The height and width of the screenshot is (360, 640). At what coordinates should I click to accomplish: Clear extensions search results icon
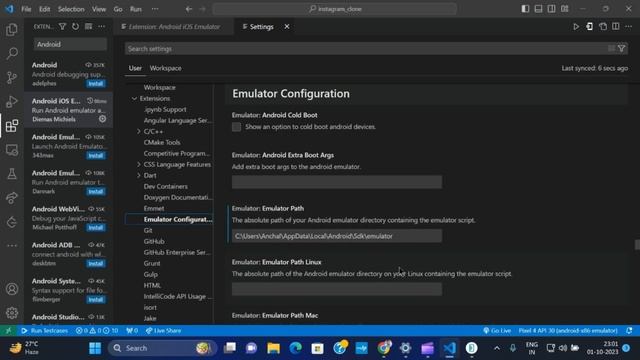pyautogui.click(x=89, y=27)
